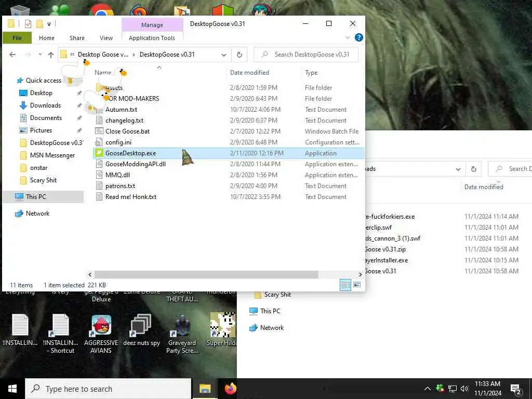Go back with the Back arrow
Image resolution: width=532 pixels, height=399 pixels.
pyautogui.click(x=12, y=55)
